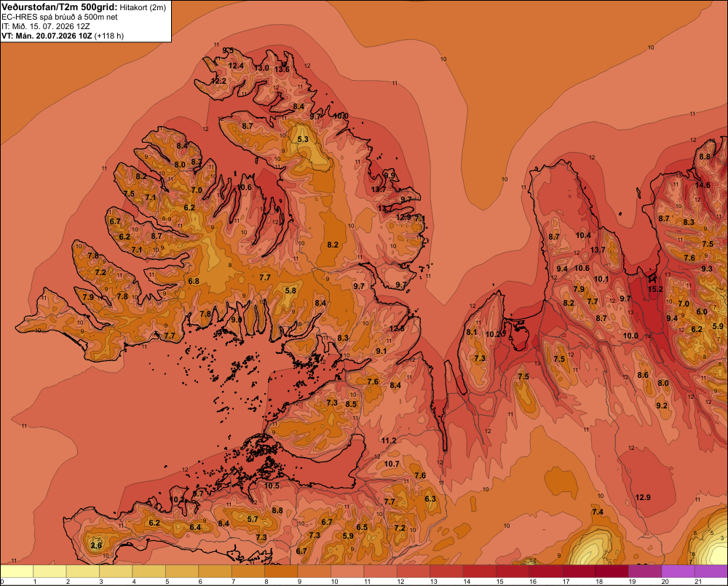
Task: Select the legend swatch between 5 and 6
Action: click(x=182, y=571)
